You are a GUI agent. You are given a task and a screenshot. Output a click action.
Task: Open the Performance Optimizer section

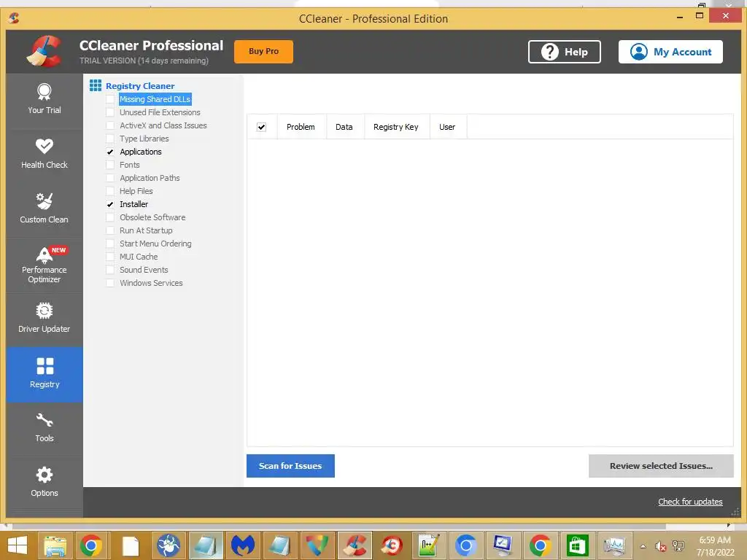(x=44, y=265)
